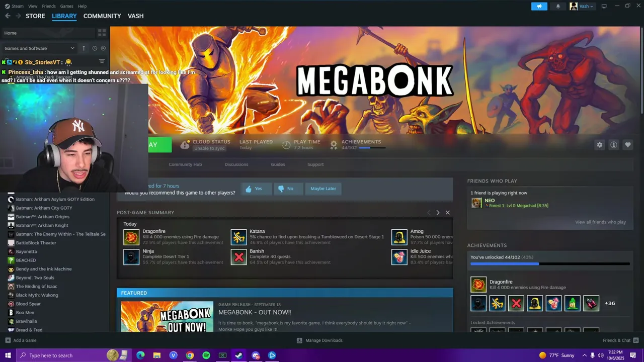Screen dimensions: 644x362
Task: Select Black Myth: Wukong in library list
Action: [37, 295]
